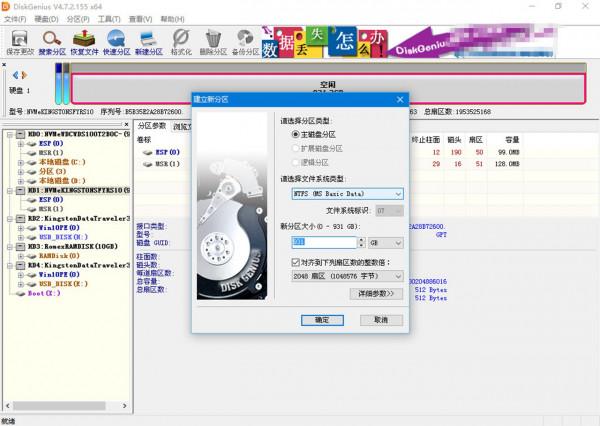Click the new partition size input field
This screenshot has height=426, width=600.
324,242
